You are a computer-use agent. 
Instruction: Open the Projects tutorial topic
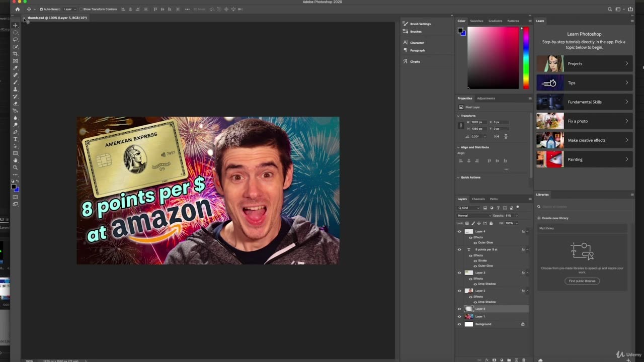point(584,64)
